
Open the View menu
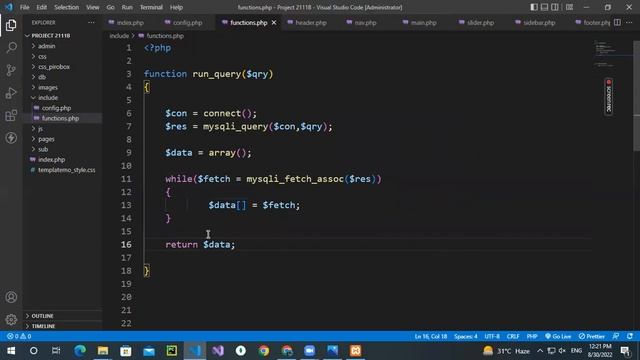point(93,7)
